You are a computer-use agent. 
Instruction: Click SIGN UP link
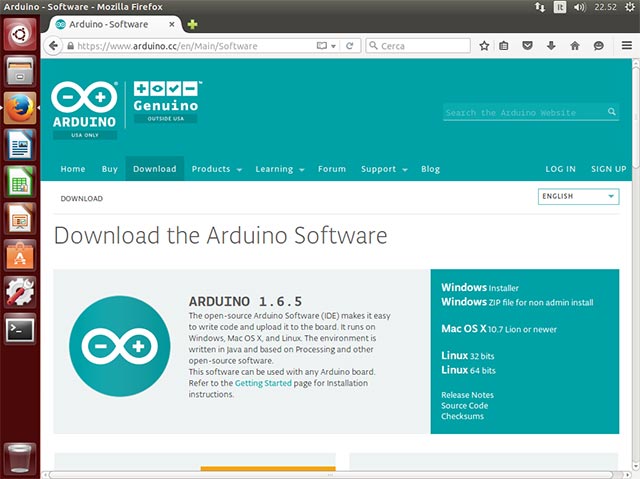(x=609, y=169)
